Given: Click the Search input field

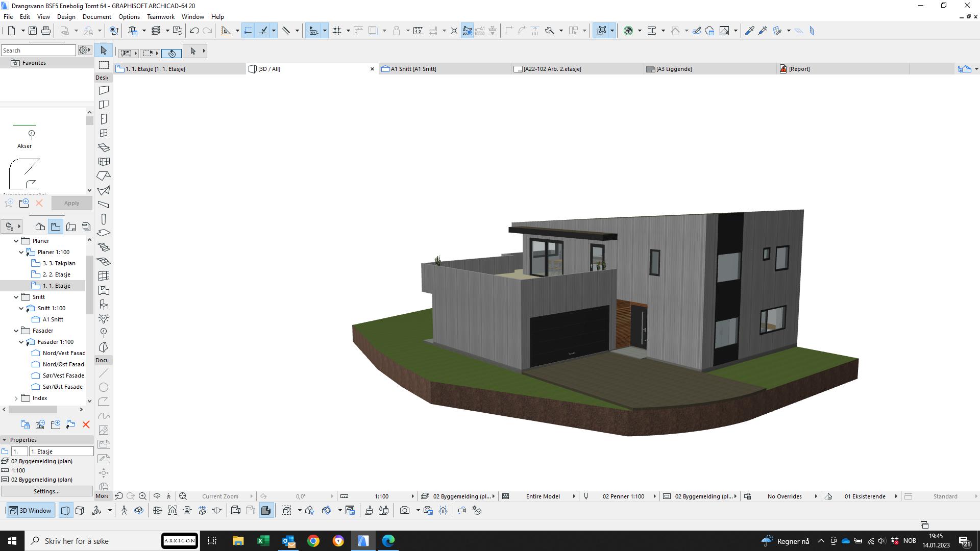Looking at the screenshot, I should pyautogui.click(x=38, y=51).
